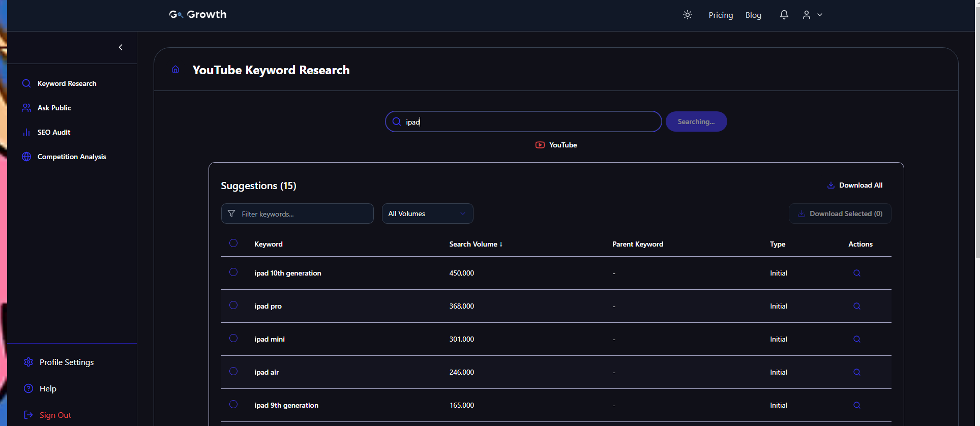
Task: Sort by Search Volume column
Action: click(x=476, y=244)
